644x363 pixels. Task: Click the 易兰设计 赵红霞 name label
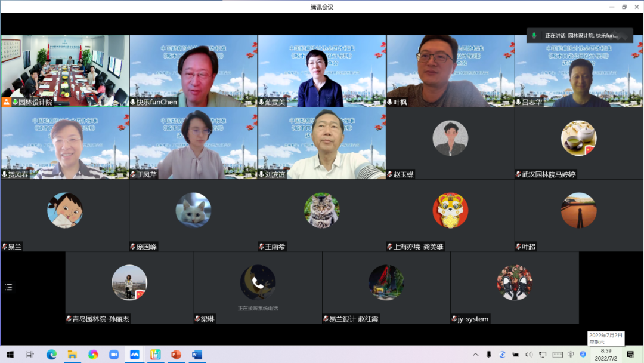354,319
